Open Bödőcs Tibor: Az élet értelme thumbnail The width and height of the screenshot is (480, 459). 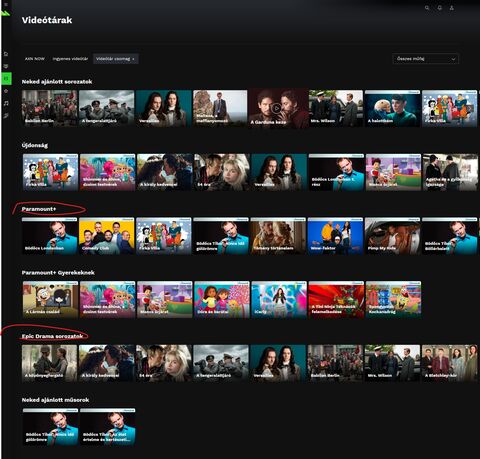pyautogui.click(x=108, y=427)
